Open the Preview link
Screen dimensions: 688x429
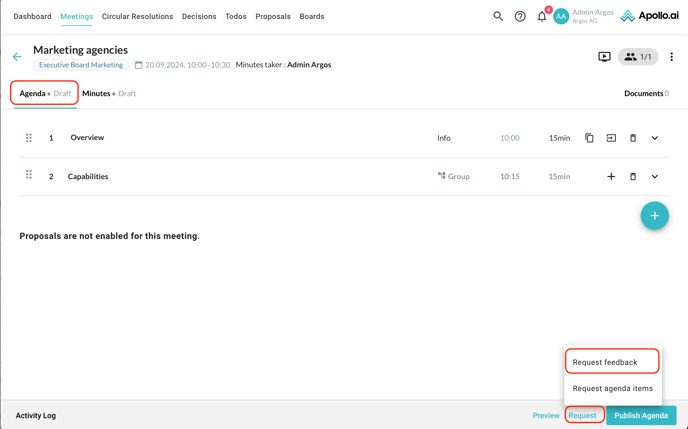(546, 415)
